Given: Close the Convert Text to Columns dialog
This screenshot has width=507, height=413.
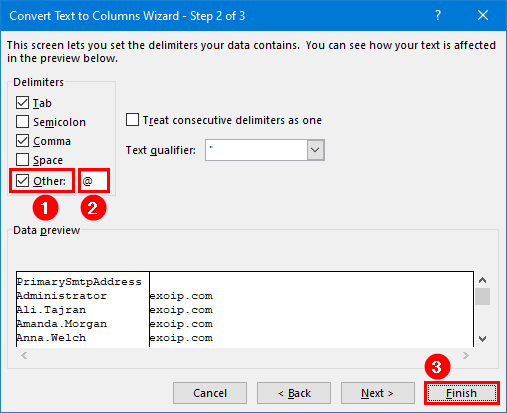Looking at the screenshot, I should [483, 15].
